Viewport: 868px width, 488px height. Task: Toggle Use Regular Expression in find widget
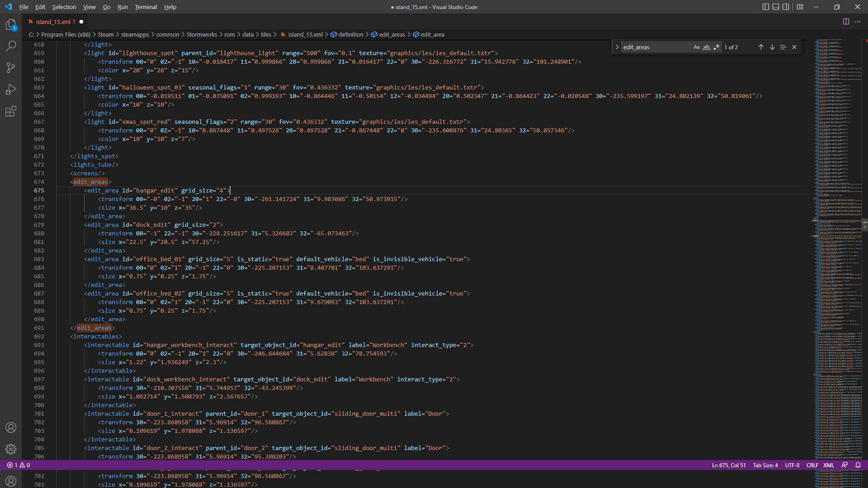(717, 47)
